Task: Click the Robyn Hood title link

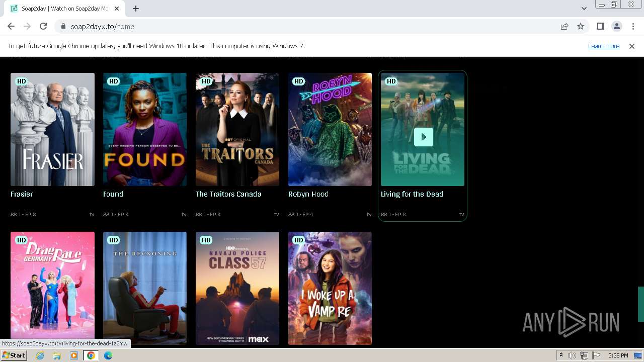Action: (x=308, y=194)
